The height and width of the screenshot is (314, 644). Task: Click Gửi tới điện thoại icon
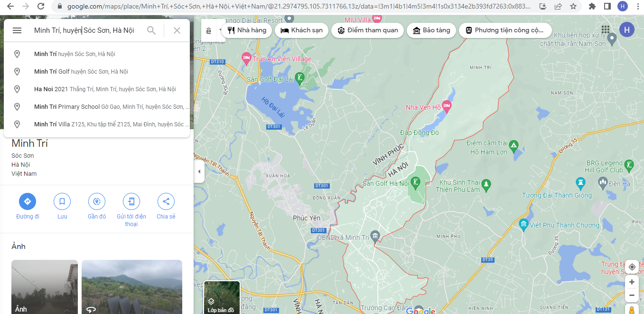click(x=131, y=201)
